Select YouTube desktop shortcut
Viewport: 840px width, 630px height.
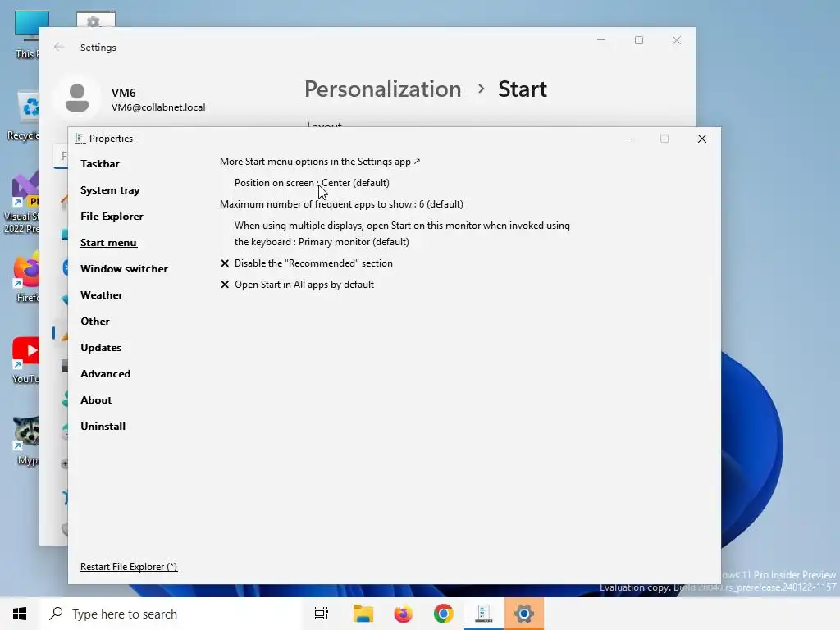click(25, 360)
